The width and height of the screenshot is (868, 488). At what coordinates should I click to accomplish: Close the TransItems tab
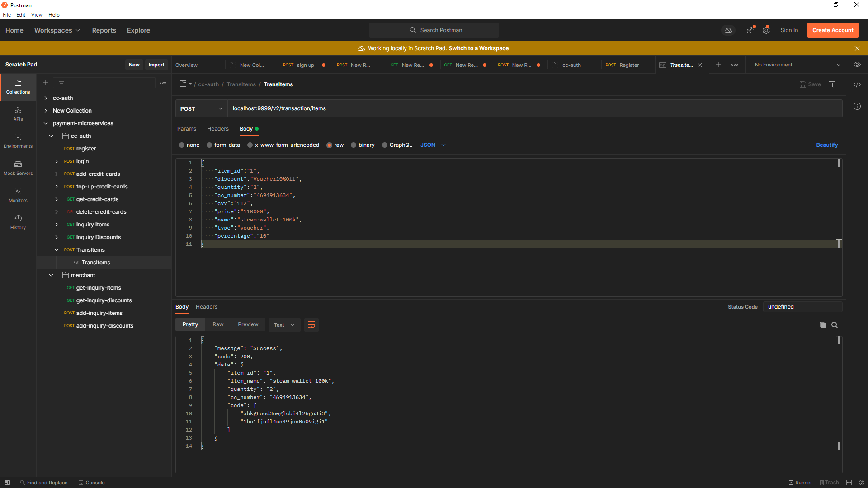pos(700,65)
